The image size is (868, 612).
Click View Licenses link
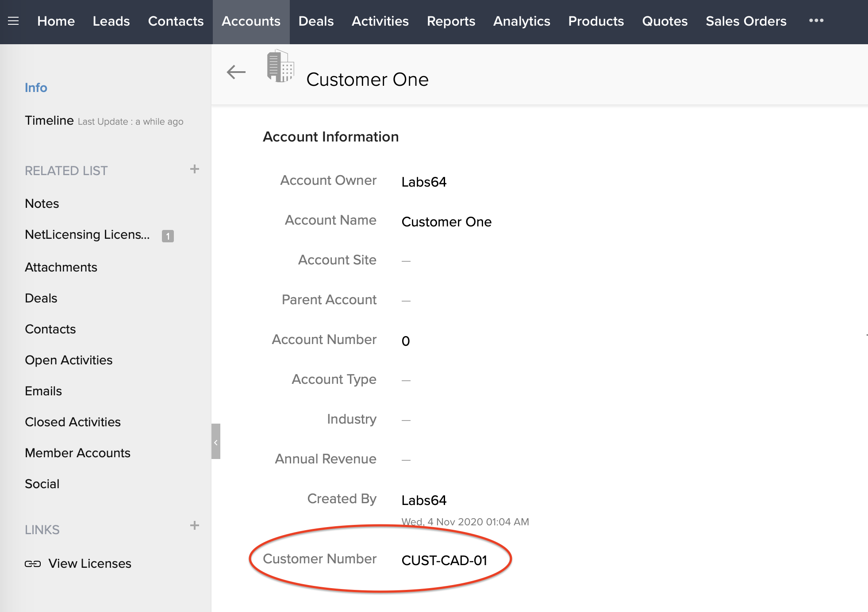[x=90, y=563]
